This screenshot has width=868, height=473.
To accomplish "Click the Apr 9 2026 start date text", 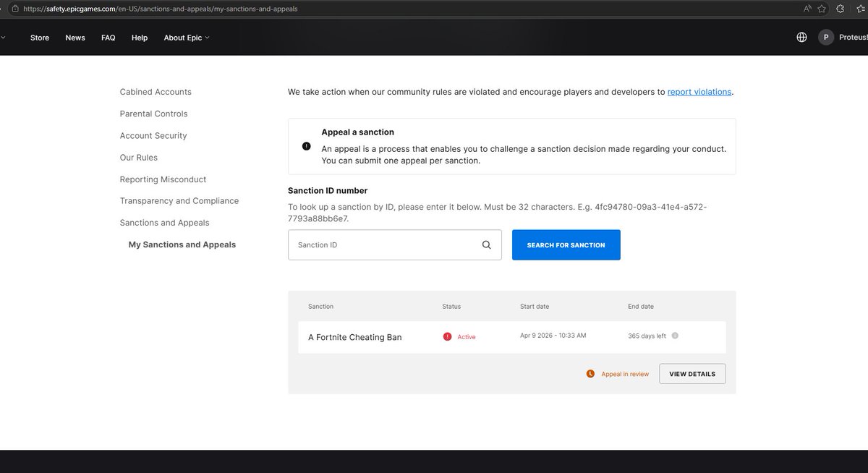I will coord(553,336).
